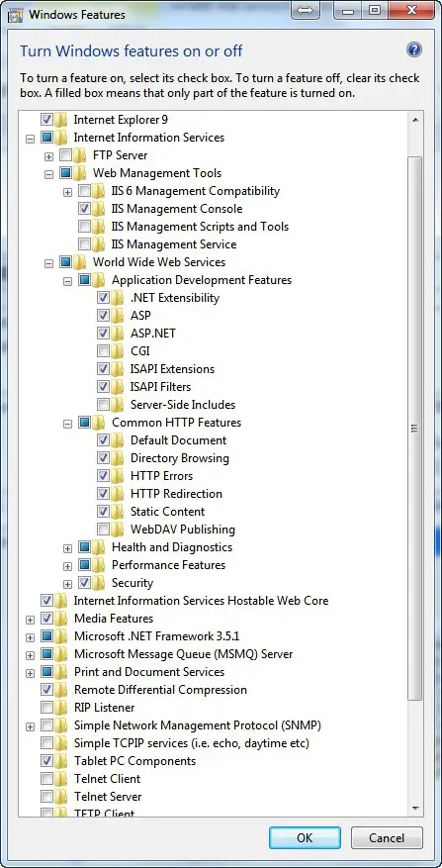Select the "ASP" feature label
The height and width of the screenshot is (868, 442).
click(140, 316)
